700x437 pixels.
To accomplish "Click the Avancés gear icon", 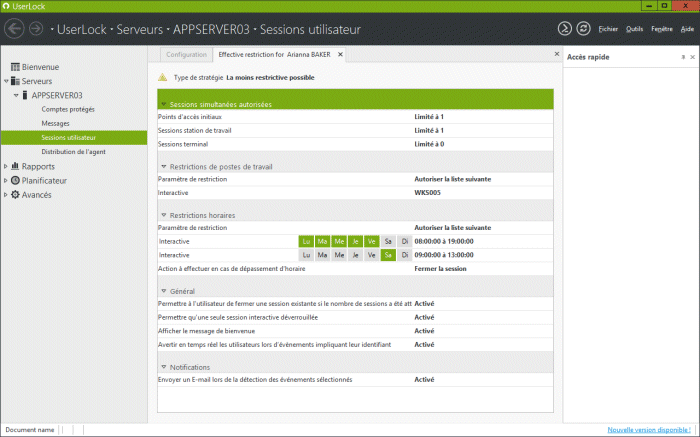I will [15, 195].
